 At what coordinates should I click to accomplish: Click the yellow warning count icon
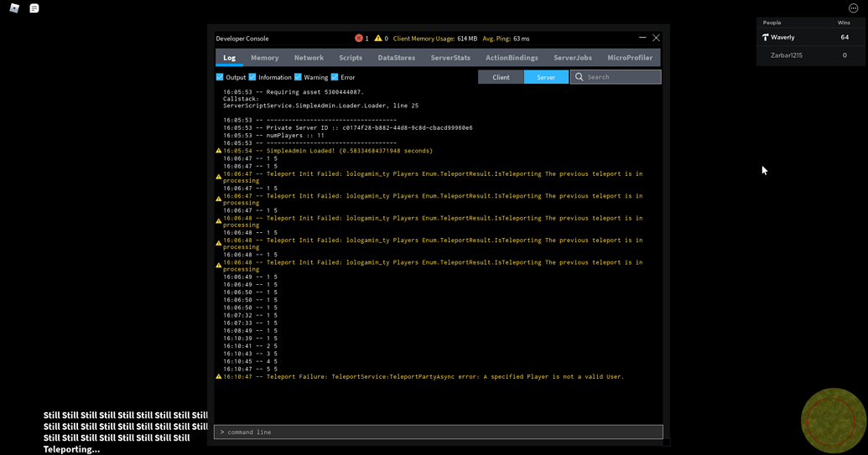click(378, 39)
